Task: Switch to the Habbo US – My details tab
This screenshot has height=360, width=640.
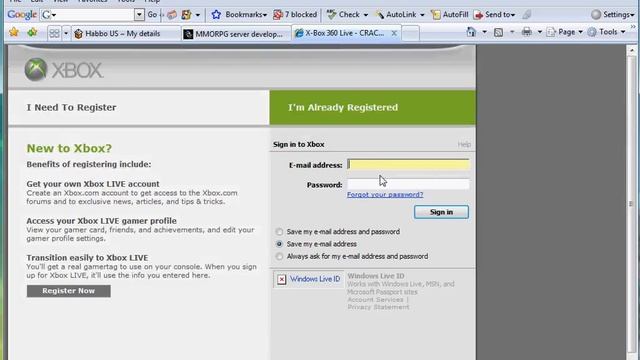Action: [x=127, y=33]
